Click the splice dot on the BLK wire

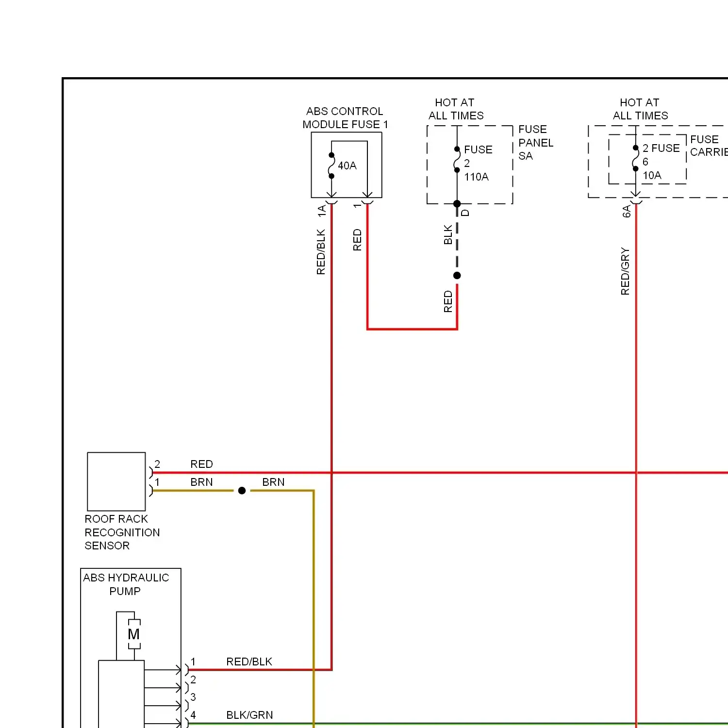coord(457,276)
